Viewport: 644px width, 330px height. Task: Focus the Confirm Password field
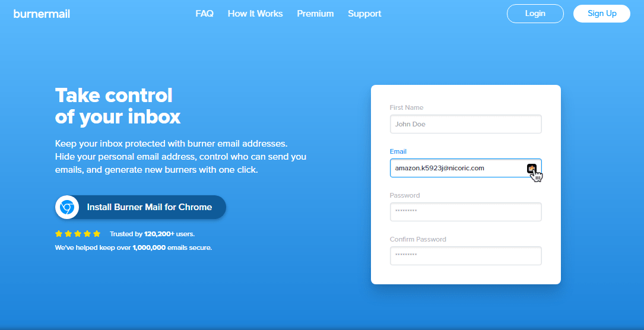tap(466, 256)
